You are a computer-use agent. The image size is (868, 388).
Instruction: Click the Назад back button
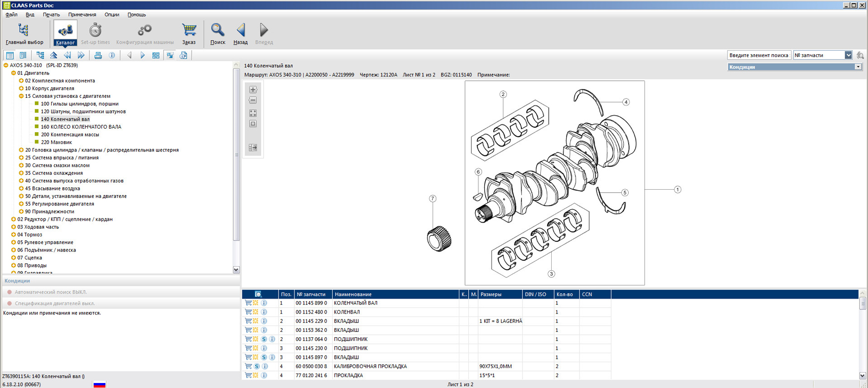click(x=240, y=33)
